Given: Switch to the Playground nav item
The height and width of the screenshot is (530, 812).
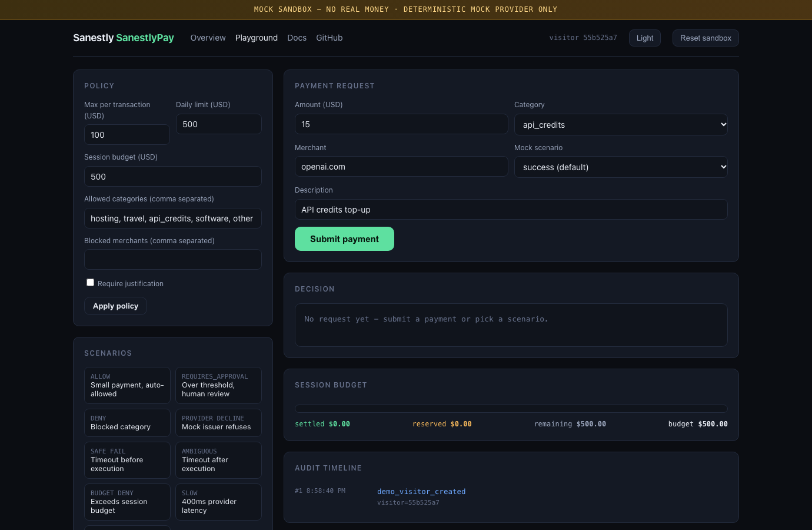Looking at the screenshot, I should click(257, 38).
